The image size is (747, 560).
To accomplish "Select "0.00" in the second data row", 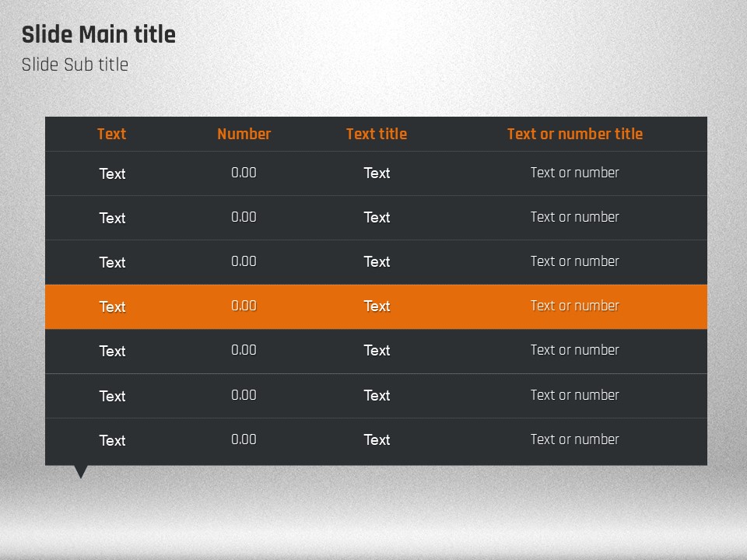I will (x=244, y=217).
